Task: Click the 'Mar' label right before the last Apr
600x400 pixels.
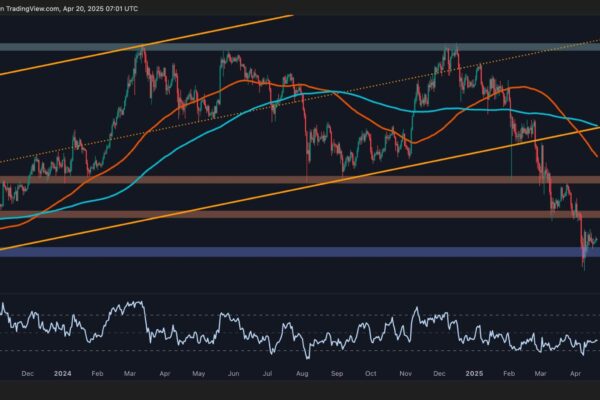Action: point(540,374)
